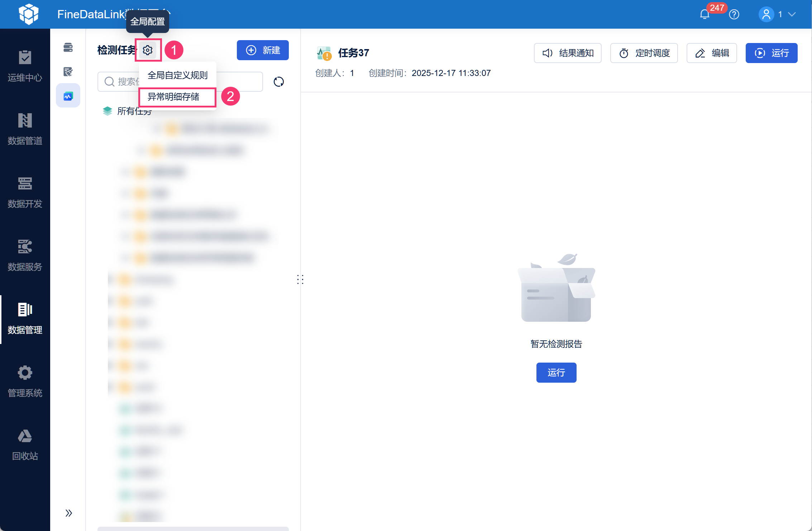Click the user avatar icon

766,14
